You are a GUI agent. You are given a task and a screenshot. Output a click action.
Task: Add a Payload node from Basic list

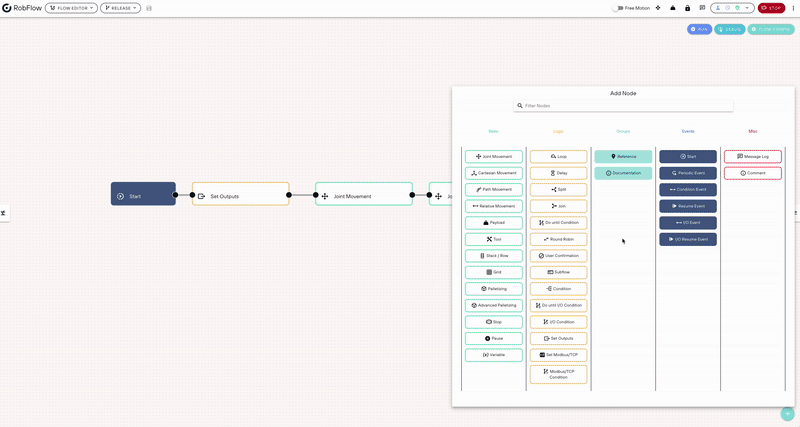pos(494,223)
